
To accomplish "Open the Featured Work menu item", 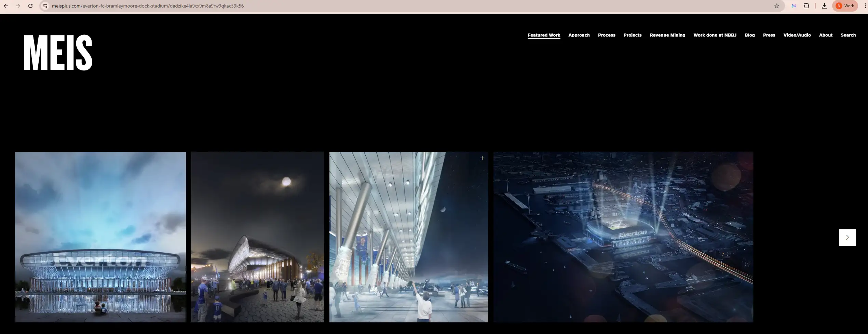I will tap(544, 35).
